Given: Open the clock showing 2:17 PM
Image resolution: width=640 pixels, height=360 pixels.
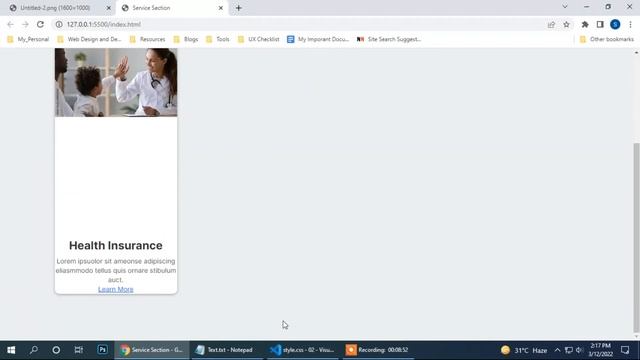Looking at the screenshot, I should coord(600,350).
